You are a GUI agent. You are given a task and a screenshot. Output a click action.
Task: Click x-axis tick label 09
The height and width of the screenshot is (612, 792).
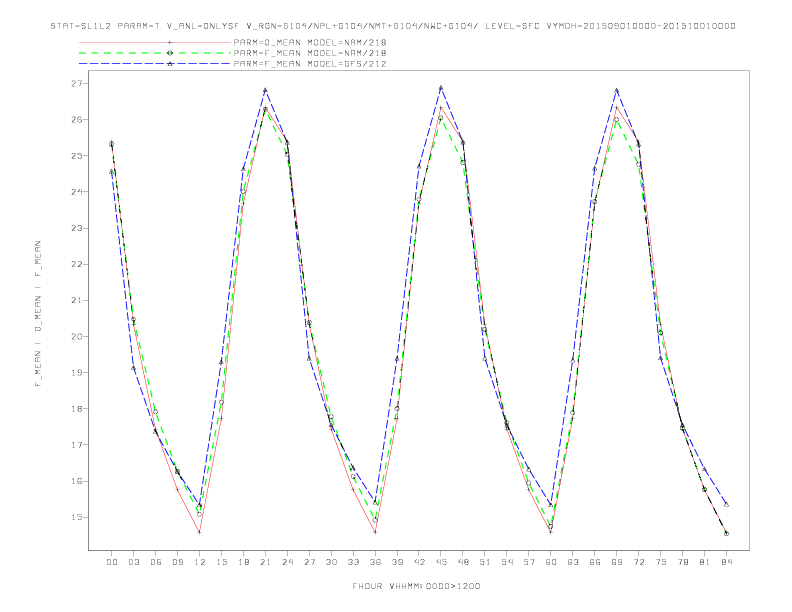(x=177, y=562)
